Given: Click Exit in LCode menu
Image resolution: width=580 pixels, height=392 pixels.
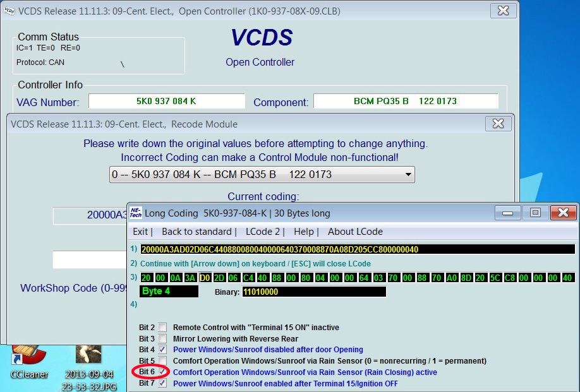Looking at the screenshot, I should (x=140, y=232).
